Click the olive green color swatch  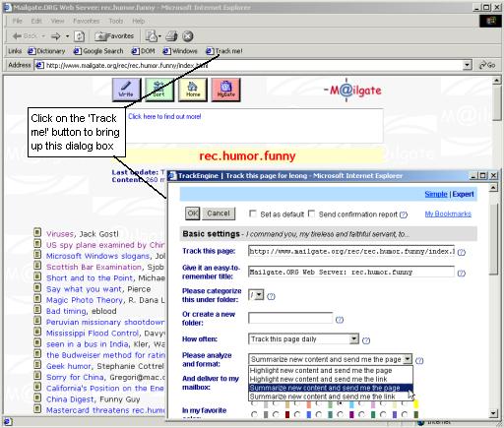click(415, 414)
